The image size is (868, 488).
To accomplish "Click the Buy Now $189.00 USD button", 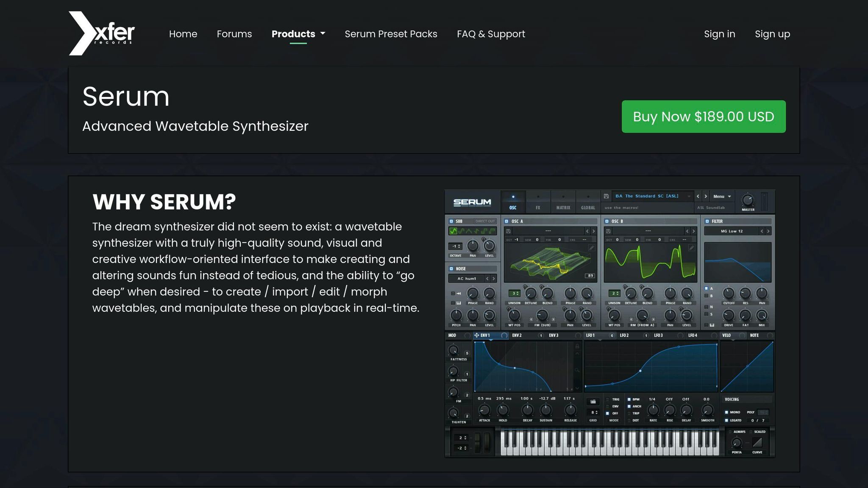I will [704, 116].
